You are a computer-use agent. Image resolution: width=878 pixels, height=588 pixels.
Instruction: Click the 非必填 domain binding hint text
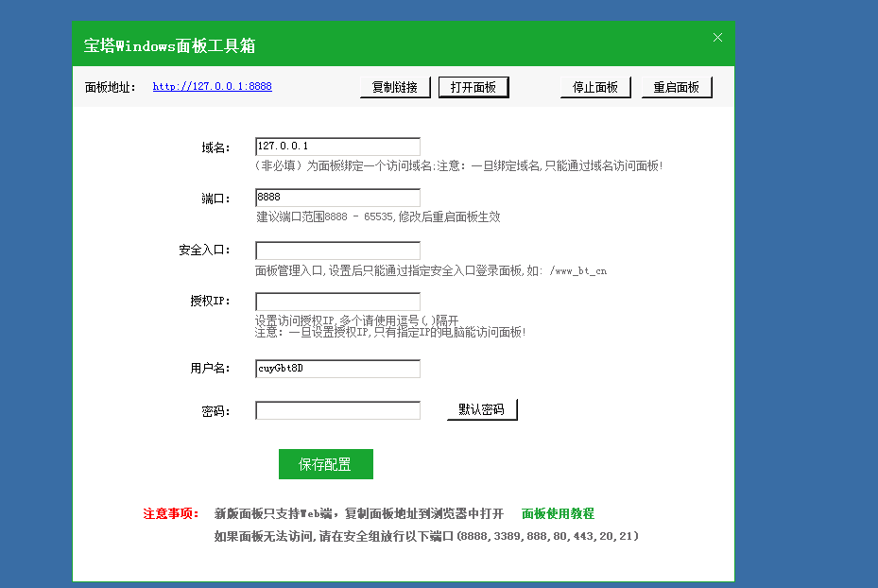[458, 165]
